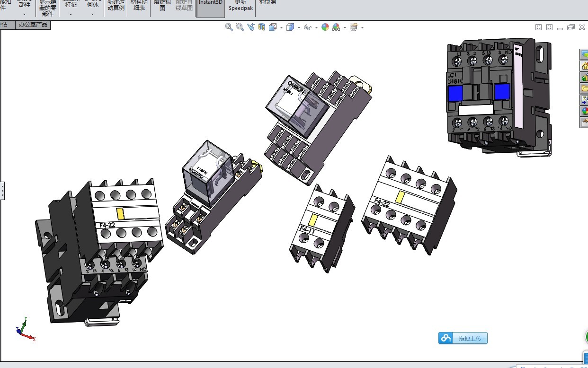Viewport: 588px width, 368px height.
Task: Click 更新 Speedpak command
Action: tap(241, 5)
